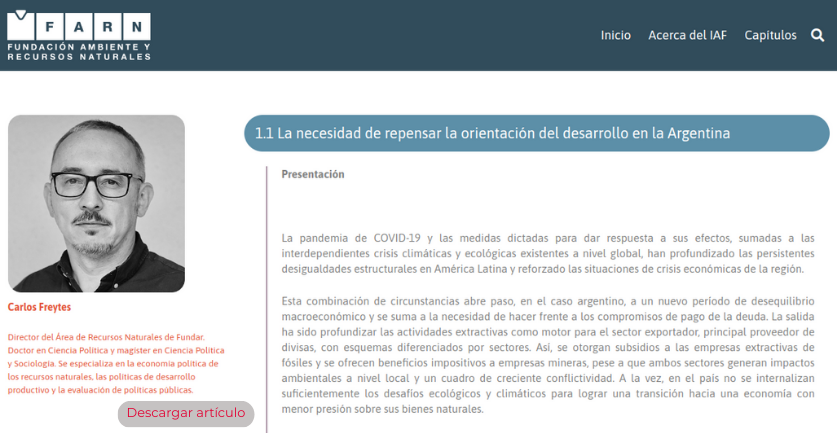Click the FARN logo
The image size is (837, 433).
[x=79, y=35]
